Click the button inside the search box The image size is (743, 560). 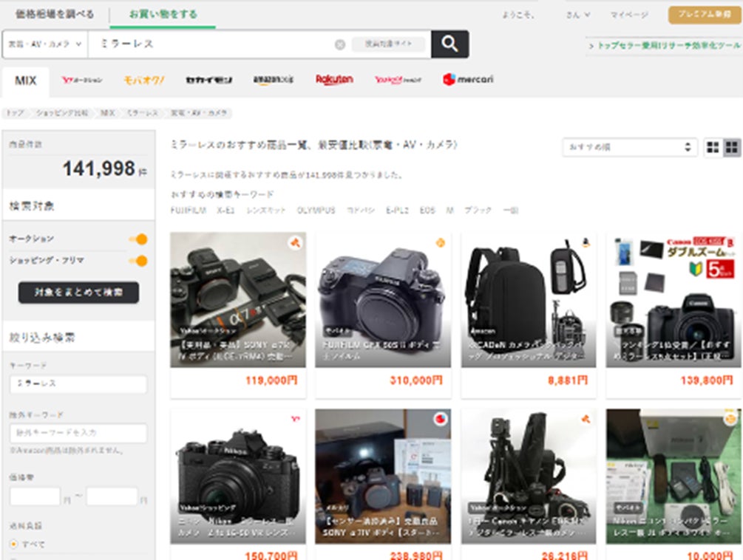pyautogui.click(x=388, y=44)
